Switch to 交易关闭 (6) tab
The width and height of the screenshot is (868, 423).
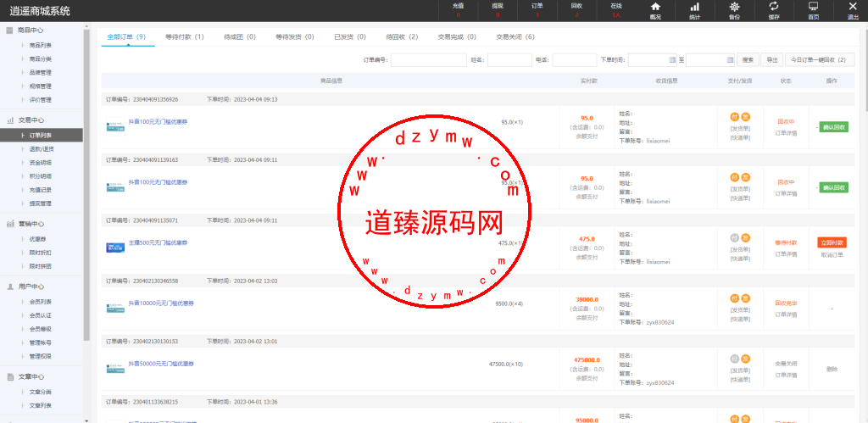coord(515,36)
